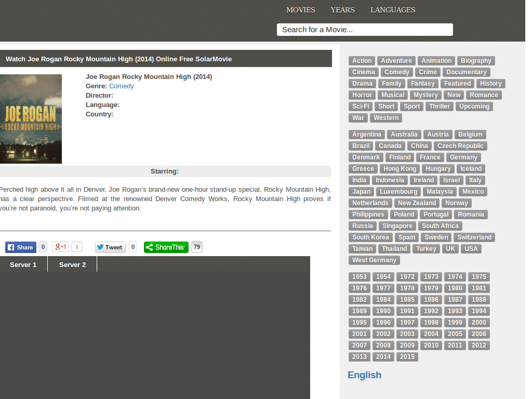This screenshot has height=399, width=532.
Task: Select the Adventure genre tag
Action: pyautogui.click(x=396, y=61)
